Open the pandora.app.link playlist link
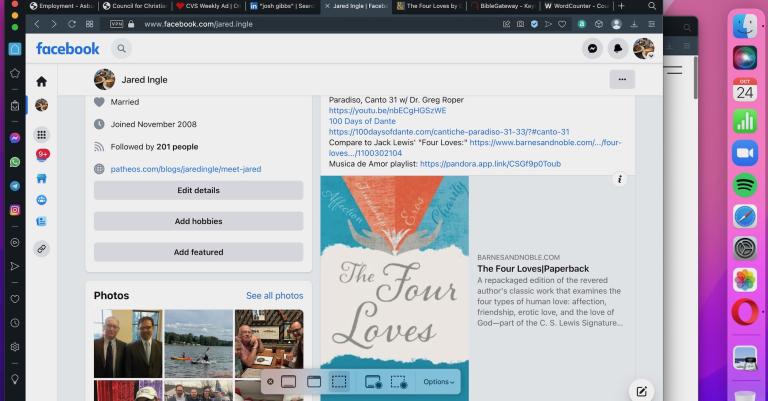768x401 pixels. click(490, 164)
